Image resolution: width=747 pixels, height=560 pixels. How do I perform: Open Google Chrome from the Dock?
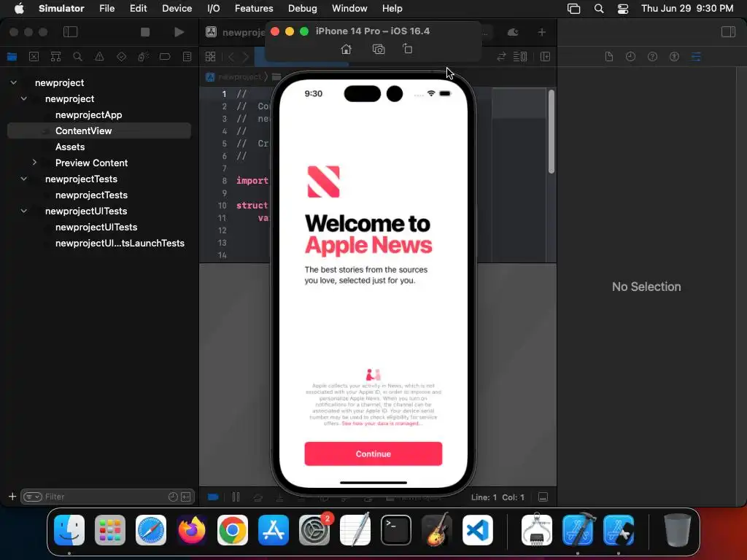pos(233,530)
